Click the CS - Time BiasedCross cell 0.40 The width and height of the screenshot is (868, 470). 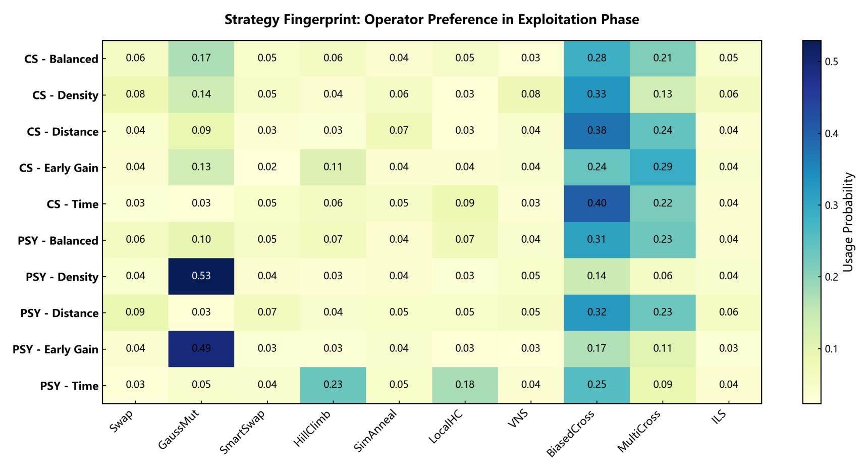(596, 203)
